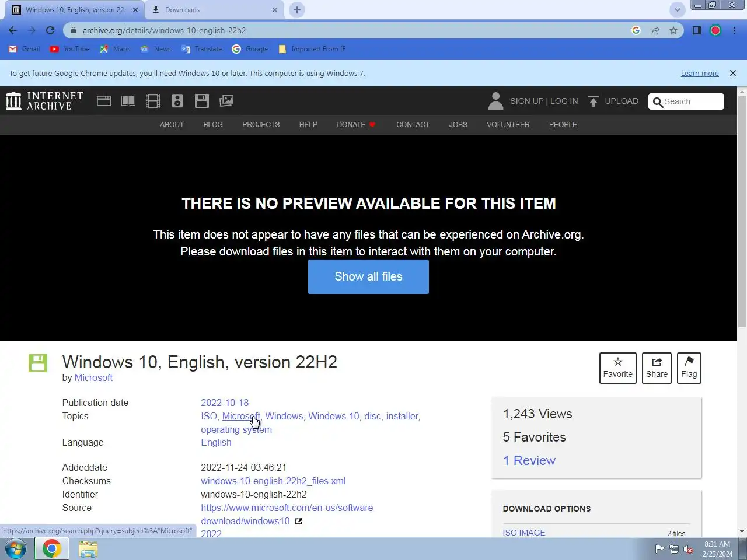747x560 pixels.
Task: Open the ABOUT menu item
Action: (172, 125)
